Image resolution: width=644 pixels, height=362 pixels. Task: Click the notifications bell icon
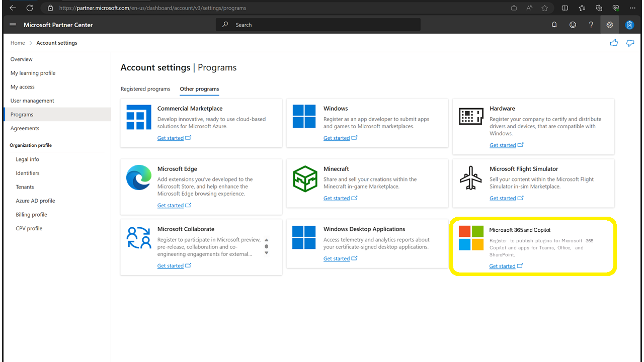pyautogui.click(x=554, y=25)
